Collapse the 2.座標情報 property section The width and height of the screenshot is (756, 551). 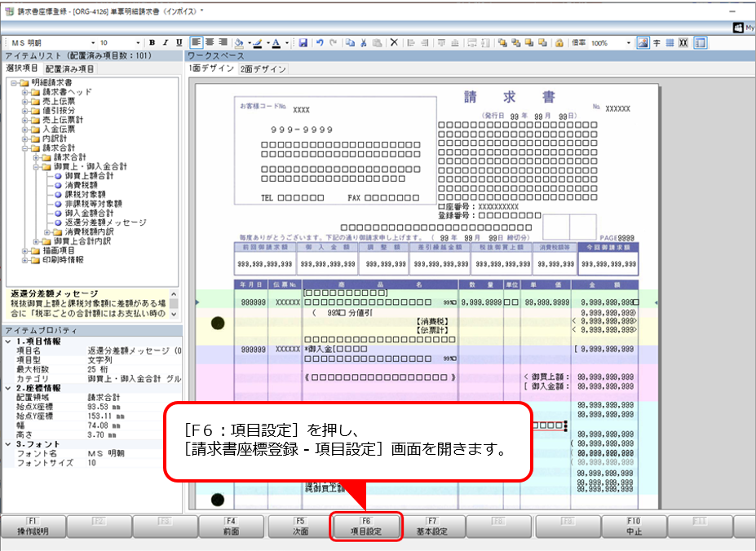pos(8,388)
